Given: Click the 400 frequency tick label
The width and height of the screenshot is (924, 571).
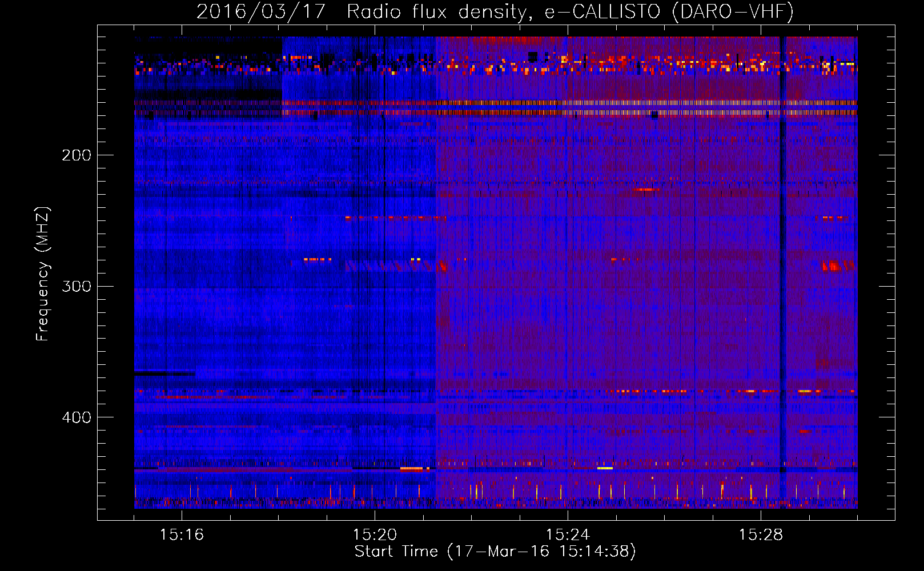Looking at the screenshot, I should (77, 417).
